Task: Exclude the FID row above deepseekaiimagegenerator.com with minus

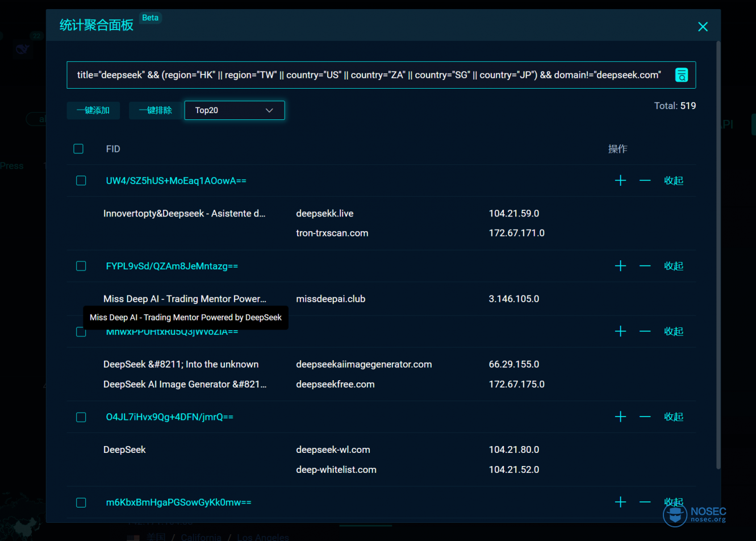Action: pos(645,331)
